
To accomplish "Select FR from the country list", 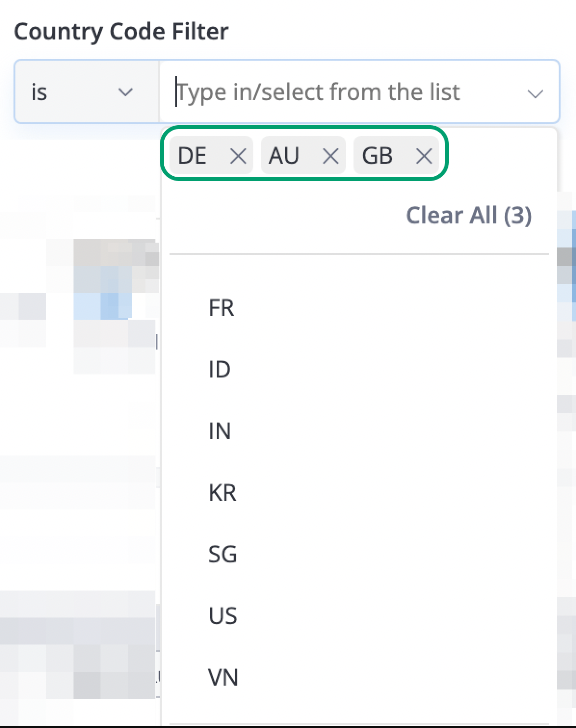I will [x=359, y=308].
